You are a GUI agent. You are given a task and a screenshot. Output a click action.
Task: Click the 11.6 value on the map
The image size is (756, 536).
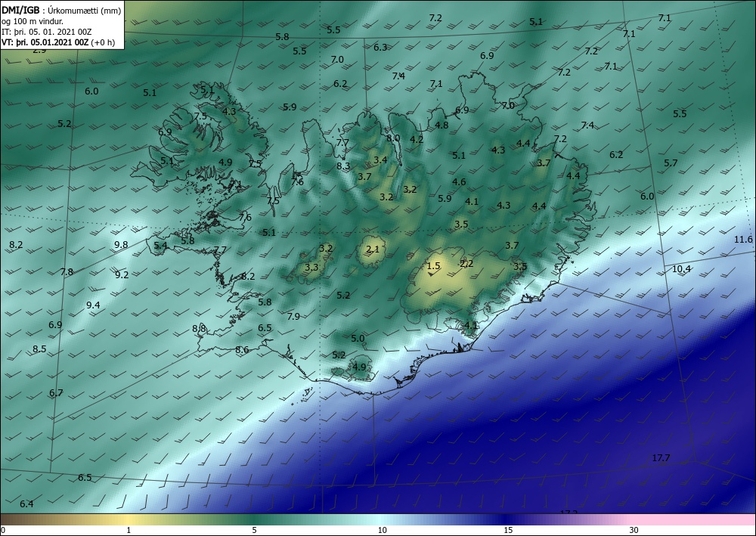743,240
